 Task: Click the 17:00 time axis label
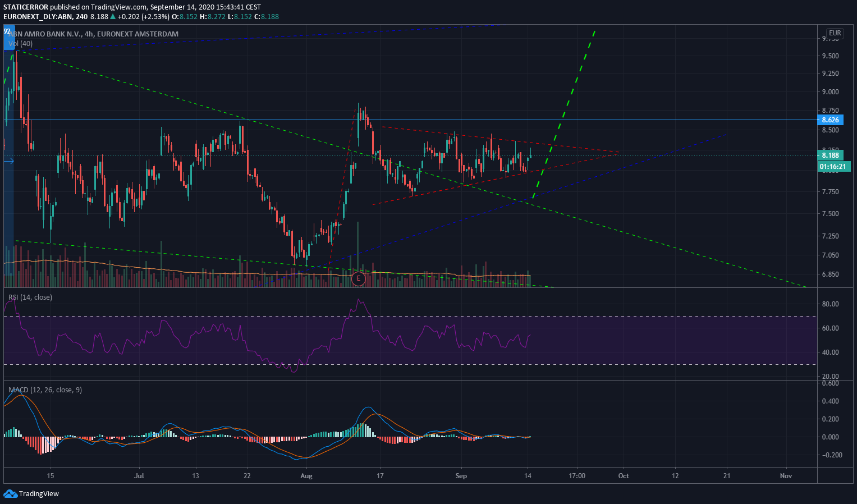(x=577, y=476)
